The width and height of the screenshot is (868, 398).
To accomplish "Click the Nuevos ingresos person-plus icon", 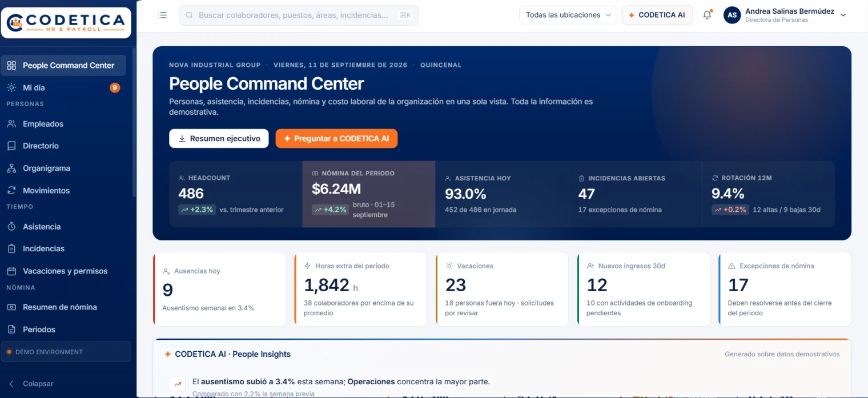I will click(x=590, y=266).
